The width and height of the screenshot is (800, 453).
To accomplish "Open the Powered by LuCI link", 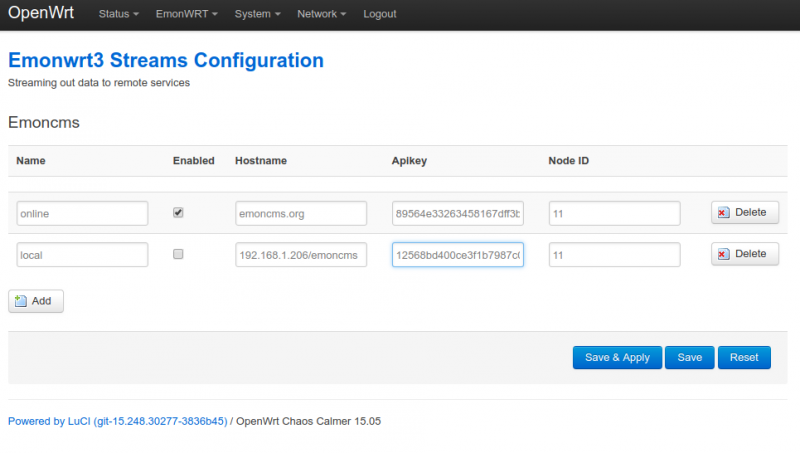I will (x=117, y=421).
